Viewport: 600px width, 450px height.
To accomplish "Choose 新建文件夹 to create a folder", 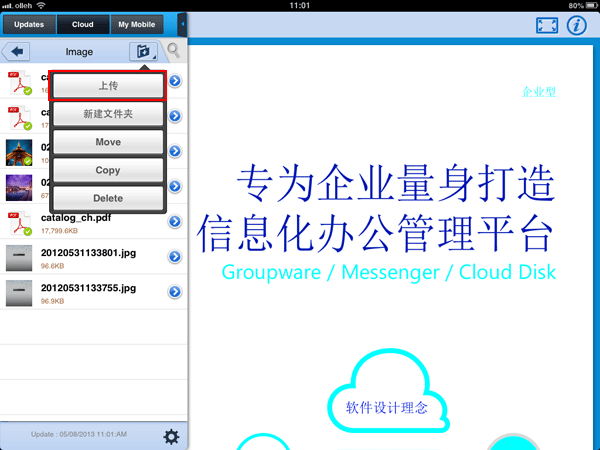I will pyautogui.click(x=108, y=115).
